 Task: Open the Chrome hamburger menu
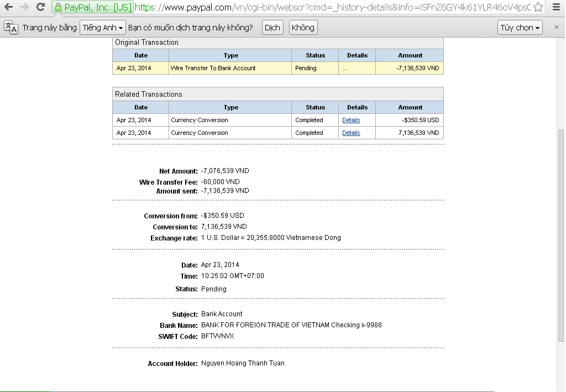(x=556, y=7)
